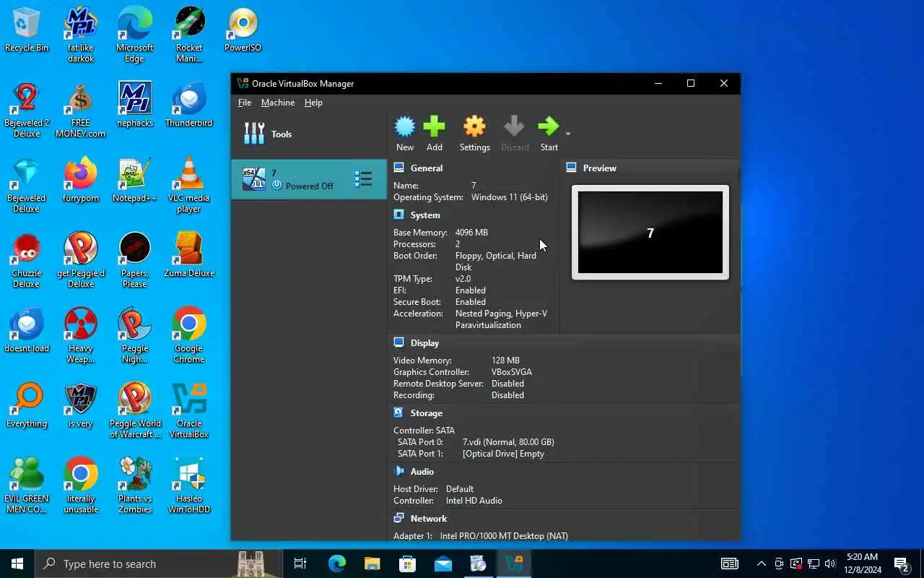
Task: Click the Storage section header
Action: click(426, 413)
